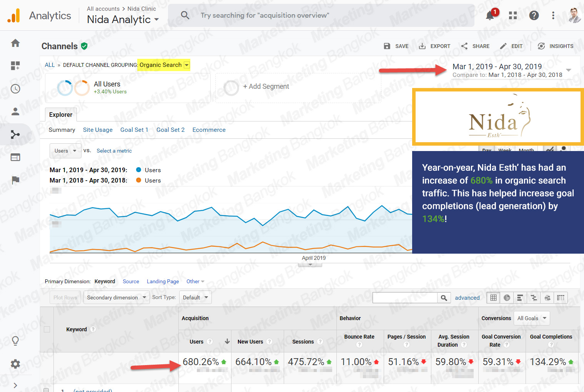Select the Comparison view icon
584x392 pixels.
click(534, 297)
